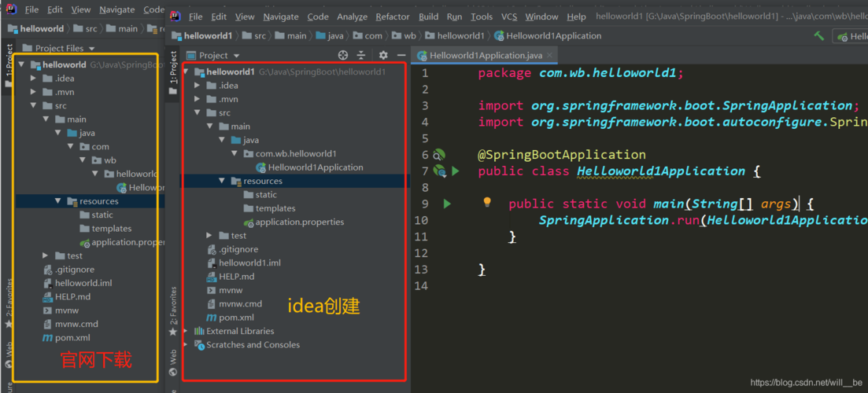This screenshot has width=868, height=393.
Task: Expand .mvn folder in helloworld1 project tree
Action: [198, 100]
